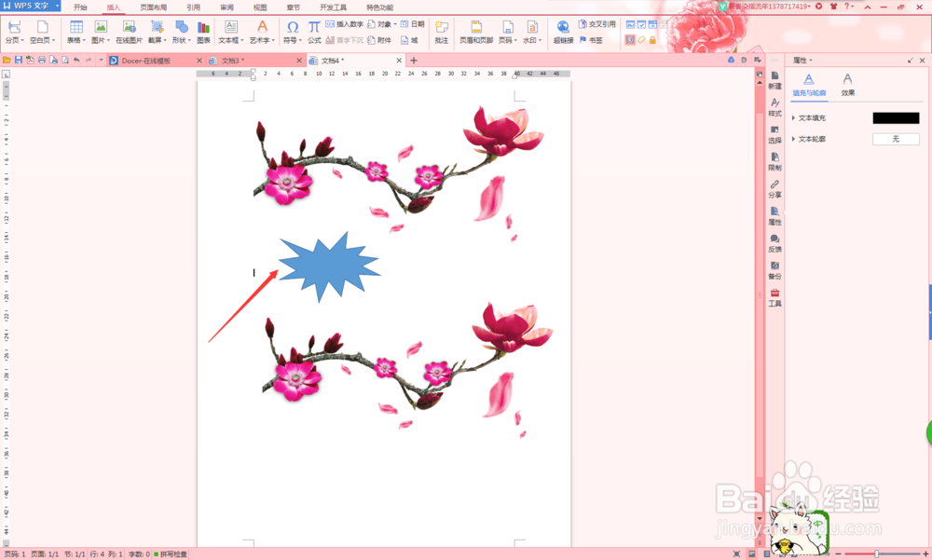
Task: Insert a text box (文本框)
Action: coord(230,32)
